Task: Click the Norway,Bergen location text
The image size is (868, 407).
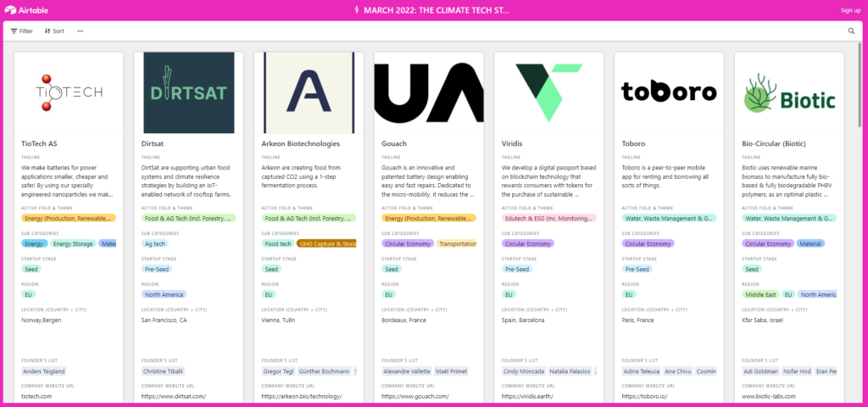Action: tap(41, 320)
